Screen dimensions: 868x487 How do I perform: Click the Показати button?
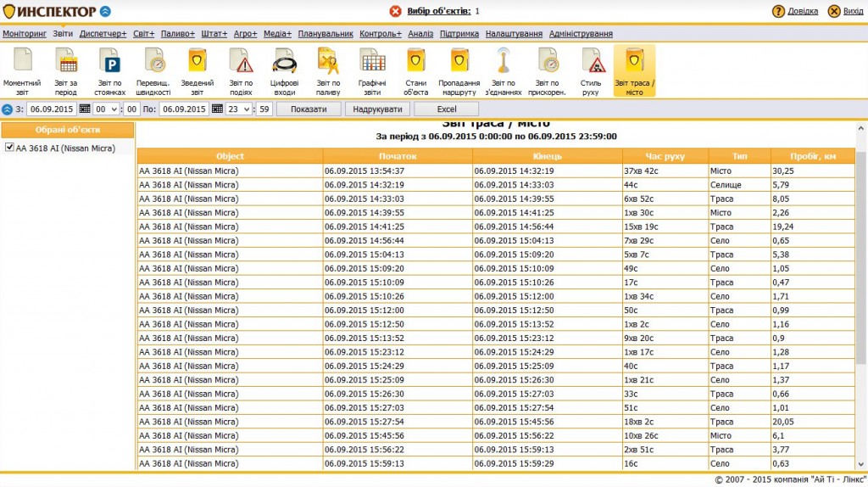309,109
